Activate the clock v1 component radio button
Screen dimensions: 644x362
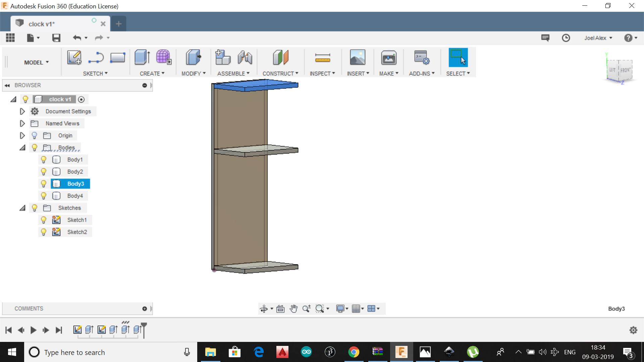tap(81, 100)
